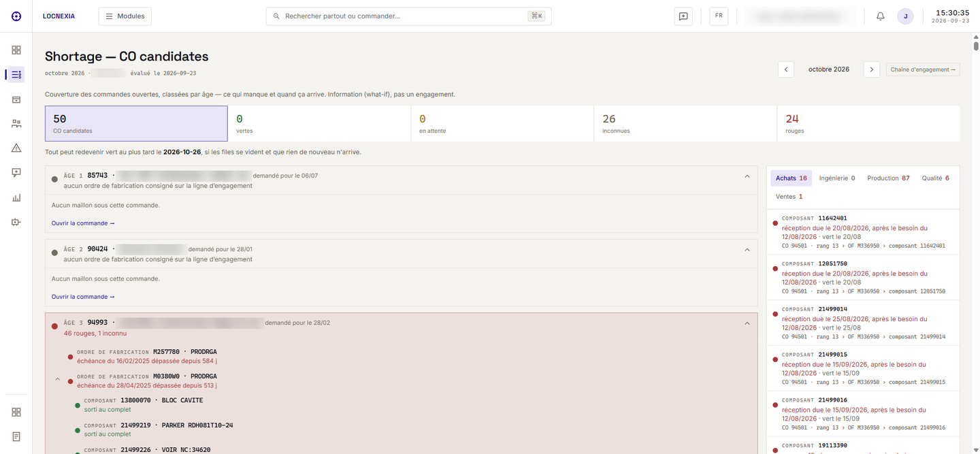Switch to the Production 87 tab
The height and width of the screenshot is (454, 980).
coord(888,178)
